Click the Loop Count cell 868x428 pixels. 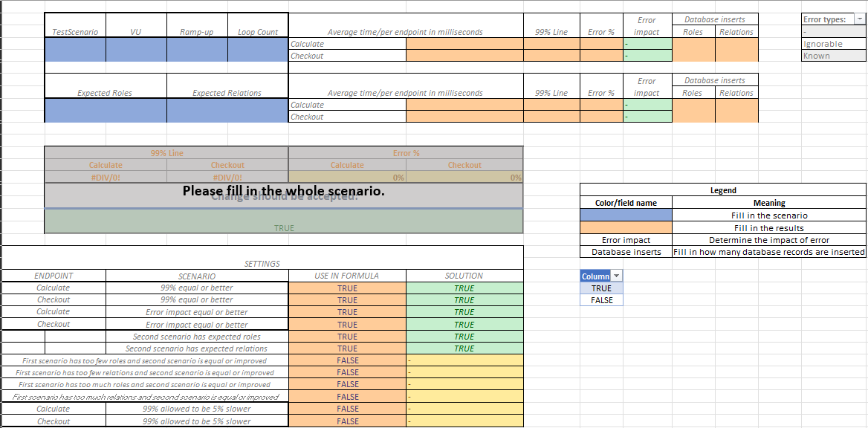coord(256,49)
